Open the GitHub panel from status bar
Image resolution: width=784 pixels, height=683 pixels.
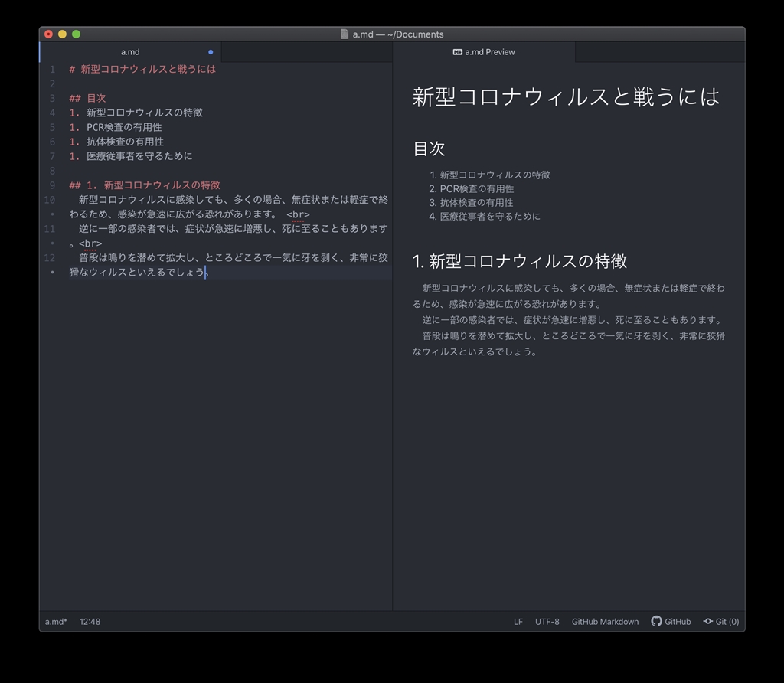click(671, 621)
